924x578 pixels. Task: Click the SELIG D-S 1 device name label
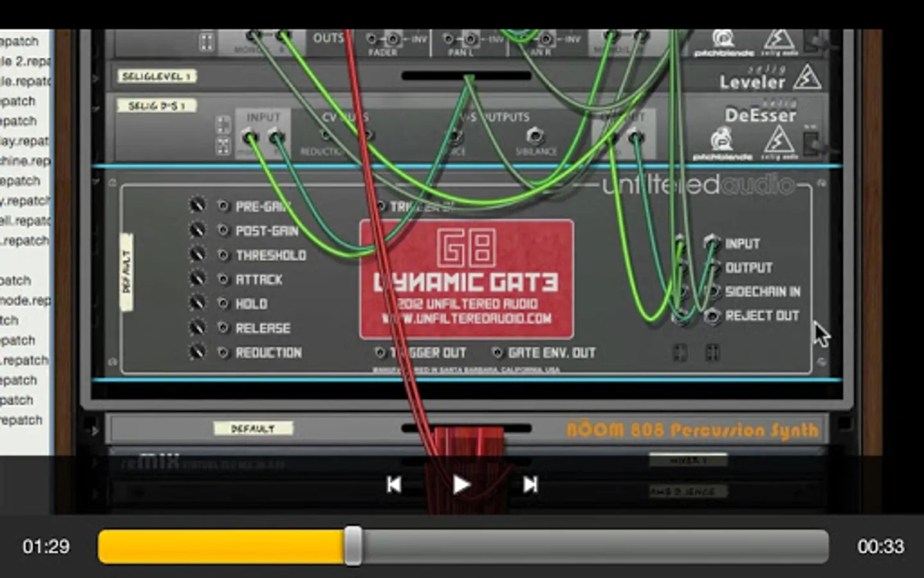pos(157,106)
